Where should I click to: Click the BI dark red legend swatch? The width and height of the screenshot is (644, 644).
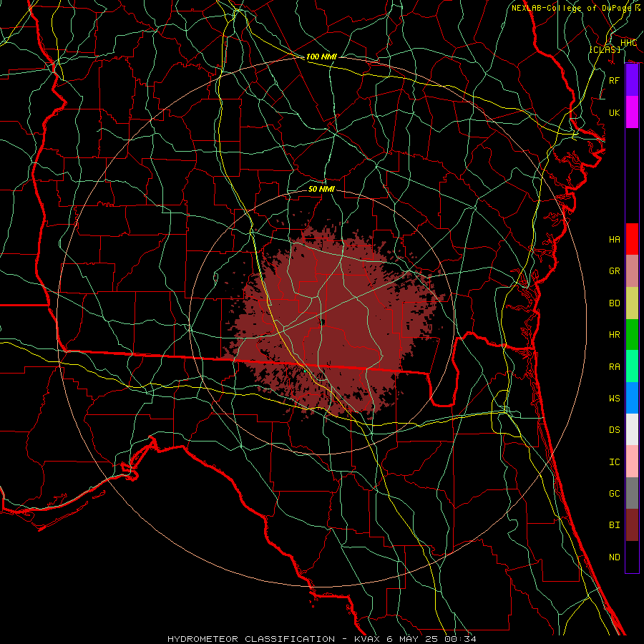pos(632,525)
